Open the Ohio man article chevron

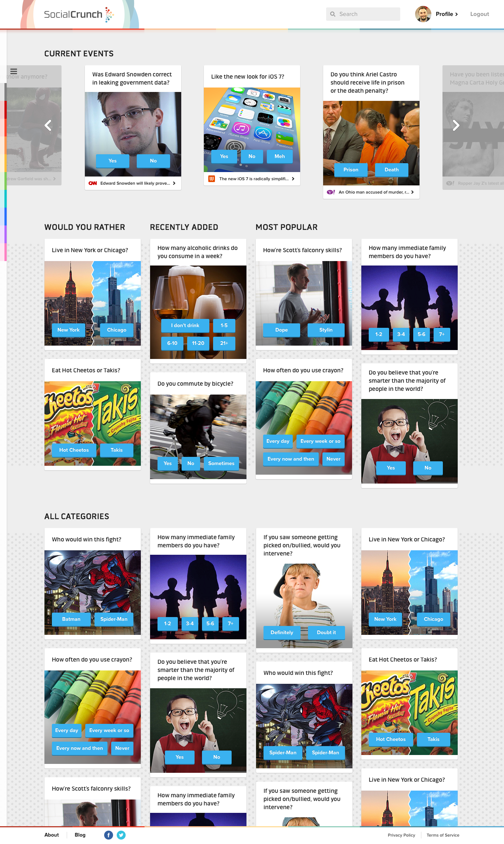(412, 192)
